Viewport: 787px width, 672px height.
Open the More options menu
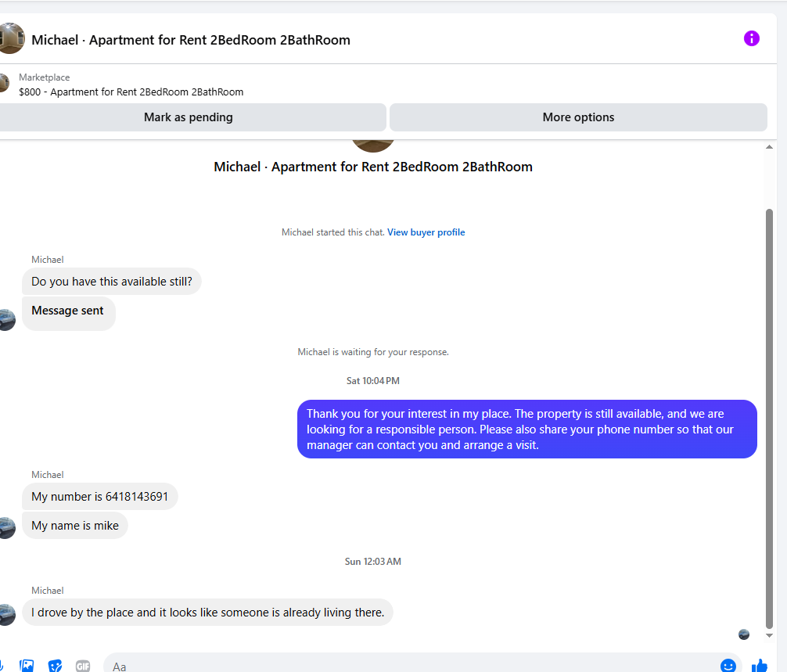pyautogui.click(x=578, y=117)
